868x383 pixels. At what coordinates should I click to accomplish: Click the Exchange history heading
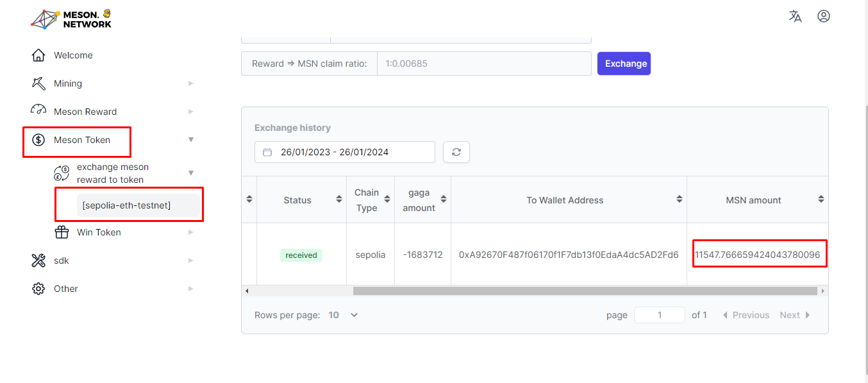tap(292, 128)
